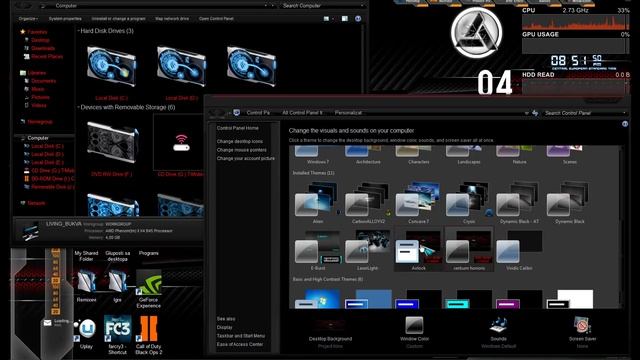Screen dimensions: 640x360
Task: Open the Ease of Access Center link
Action: click(x=240, y=344)
